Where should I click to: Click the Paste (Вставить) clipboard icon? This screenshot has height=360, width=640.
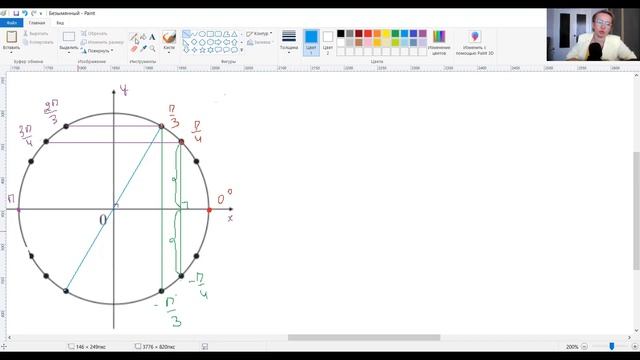[x=11, y=37]
